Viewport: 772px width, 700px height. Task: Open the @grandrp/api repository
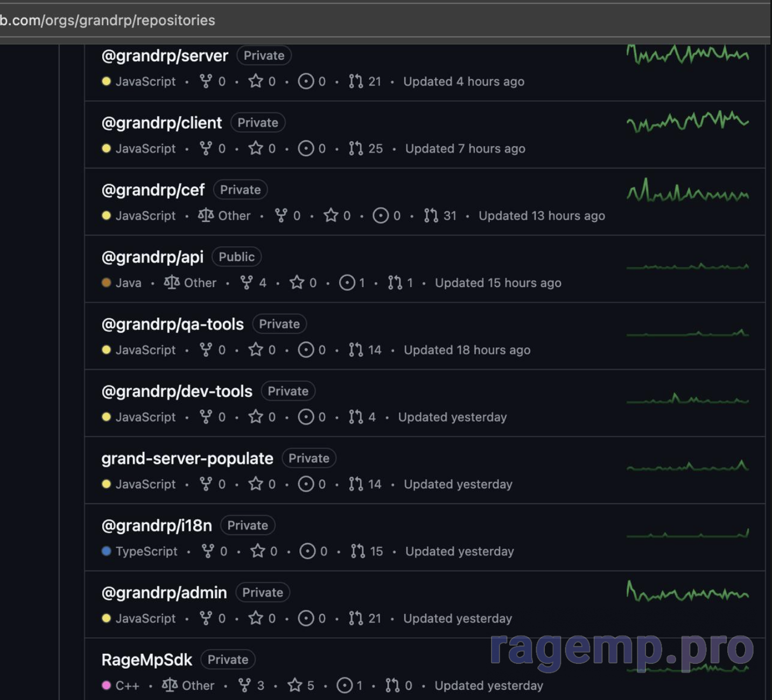[152, 257]
